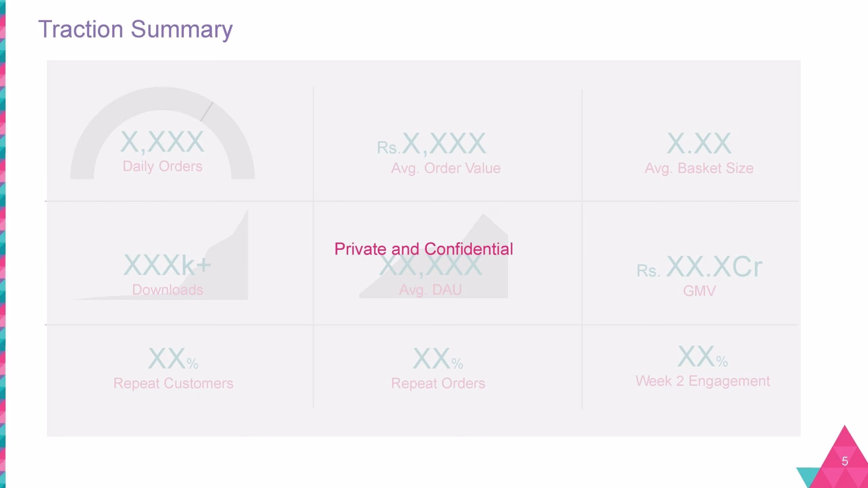Select the Private and Confidential watermark text
Image resolution: width=868 pixels, height=488 pixels.
click(x=423, y=249)
